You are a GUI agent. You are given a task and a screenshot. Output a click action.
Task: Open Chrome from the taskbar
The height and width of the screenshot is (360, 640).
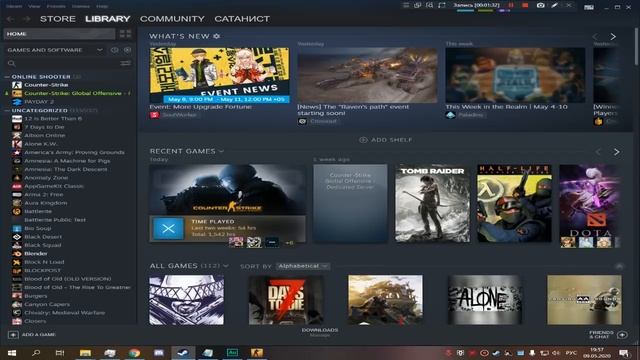pos(134,353)
